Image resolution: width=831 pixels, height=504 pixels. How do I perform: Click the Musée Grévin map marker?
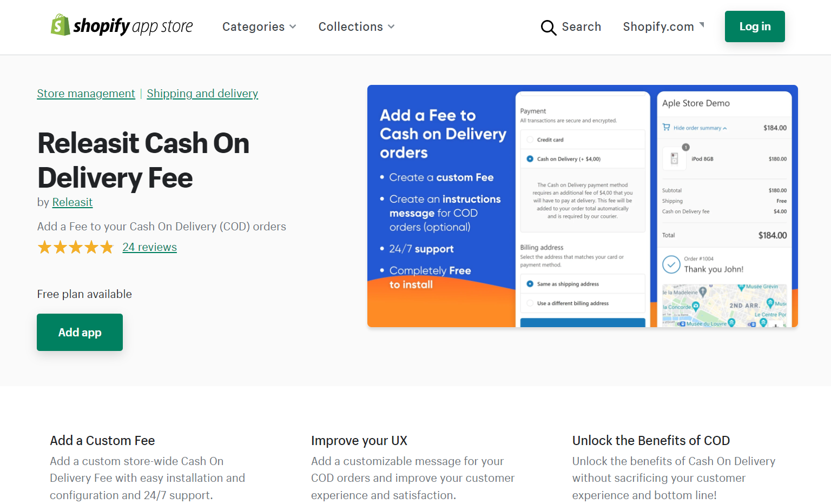pos(742,287)
